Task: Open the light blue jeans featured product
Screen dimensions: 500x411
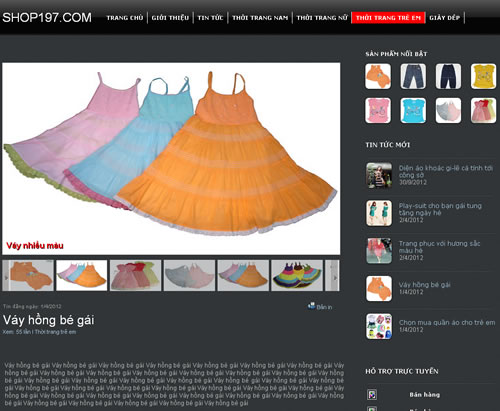Action: click(x=413, y=76)
